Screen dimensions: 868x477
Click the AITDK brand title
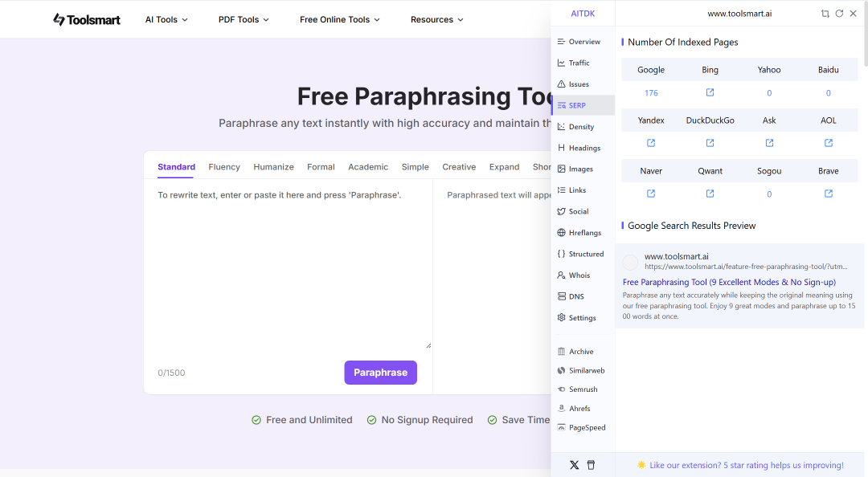coord(583,14)
